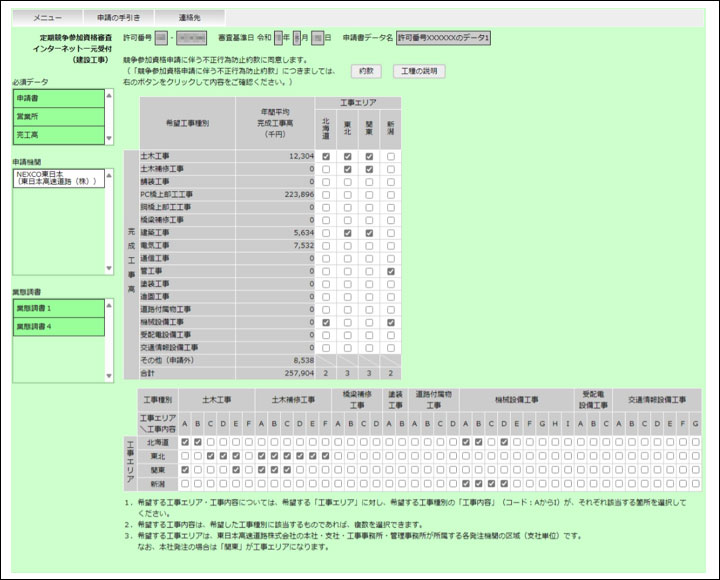720x580 pixels.
Task: Open the メニュー tab
Action: point(47,18)
